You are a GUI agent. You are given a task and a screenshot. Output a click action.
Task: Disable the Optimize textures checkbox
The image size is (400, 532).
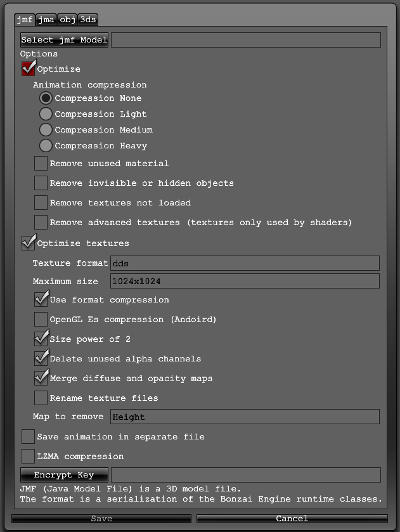click(29, 243)
